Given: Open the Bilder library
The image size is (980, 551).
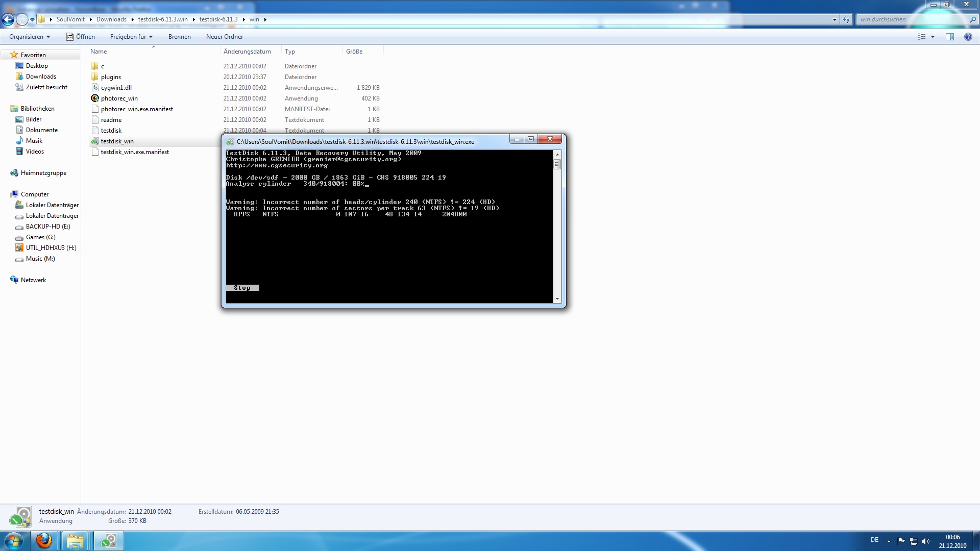Looking at the screenshot, I should pos(34,119).
